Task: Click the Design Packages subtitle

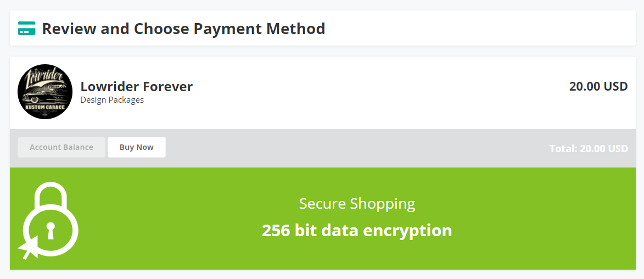Action: tap(112, 100)
